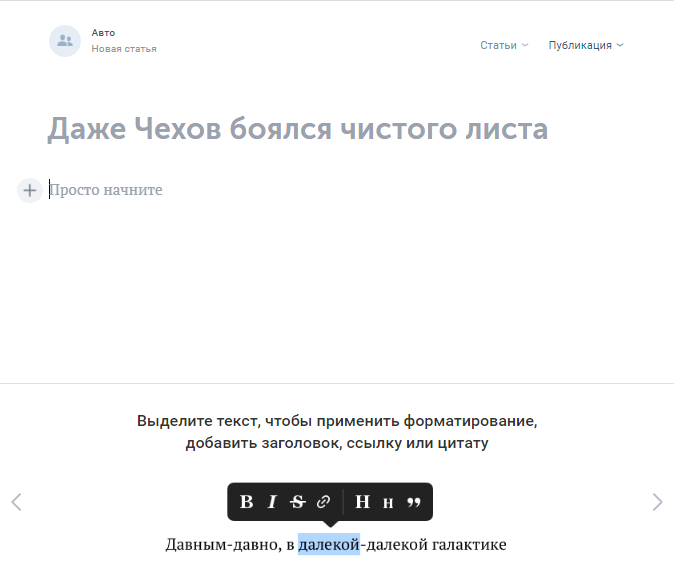Click the highlighted word далекой
Screen dimensions: 674x572
pyautogui.click(x=328, y=545)
